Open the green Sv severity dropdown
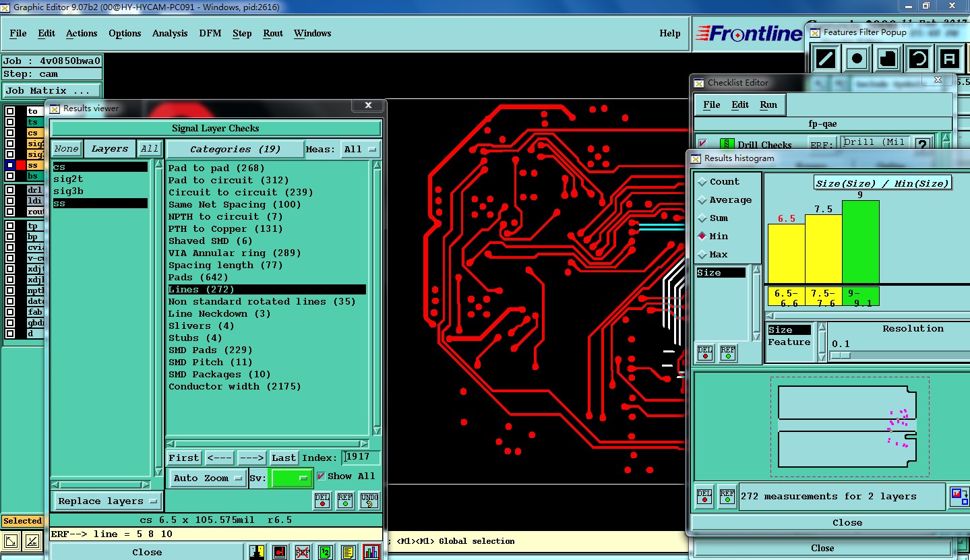The height and width of the screenshot is (560, 970). coord(291,478)
